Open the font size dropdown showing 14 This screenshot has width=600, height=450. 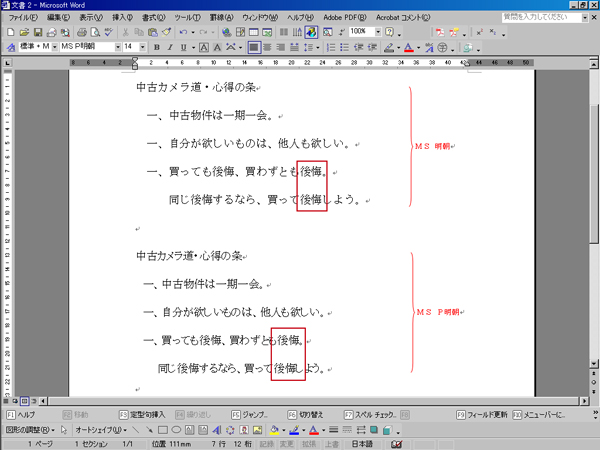(x=144, y=47)
